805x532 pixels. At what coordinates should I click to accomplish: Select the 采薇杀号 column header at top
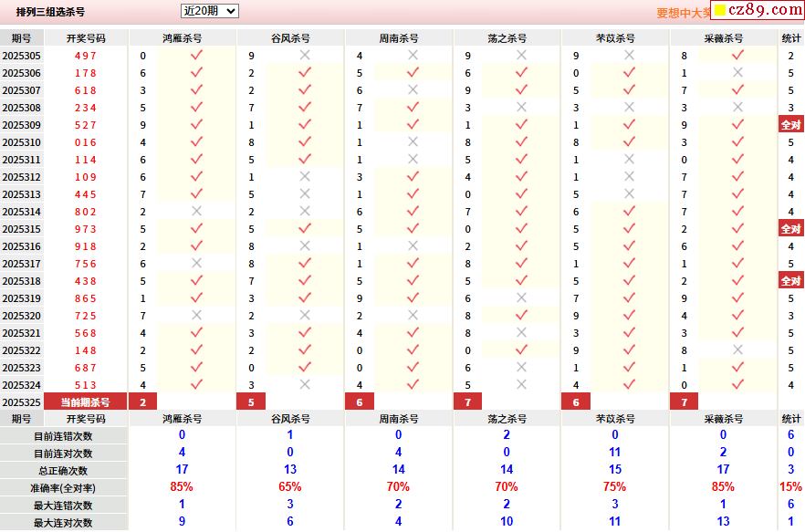click(x=724, y=38)
